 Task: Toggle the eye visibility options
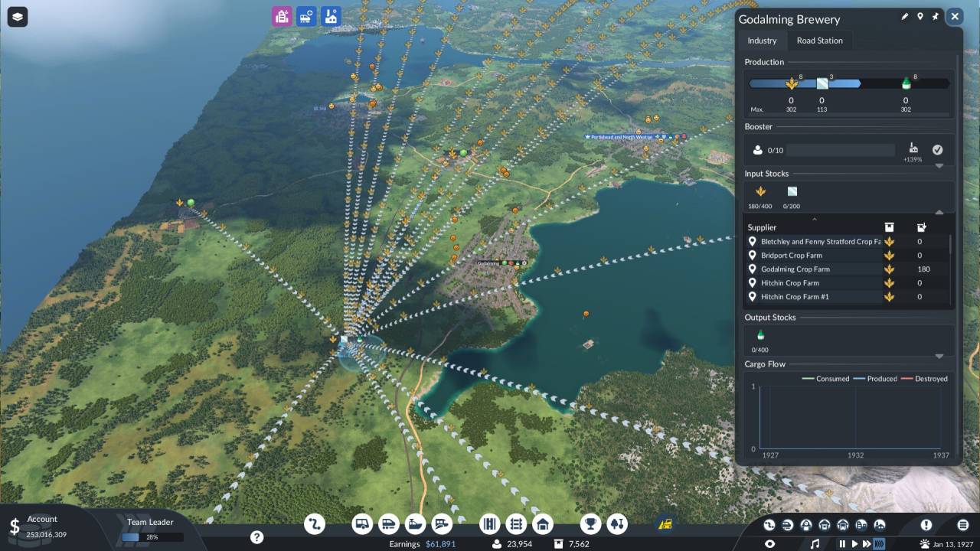(770, 544)
